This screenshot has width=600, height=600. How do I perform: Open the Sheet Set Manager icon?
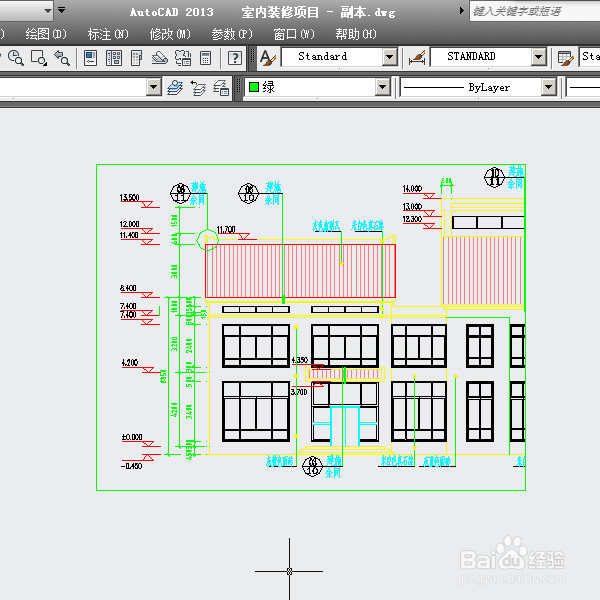click(160, 58)
